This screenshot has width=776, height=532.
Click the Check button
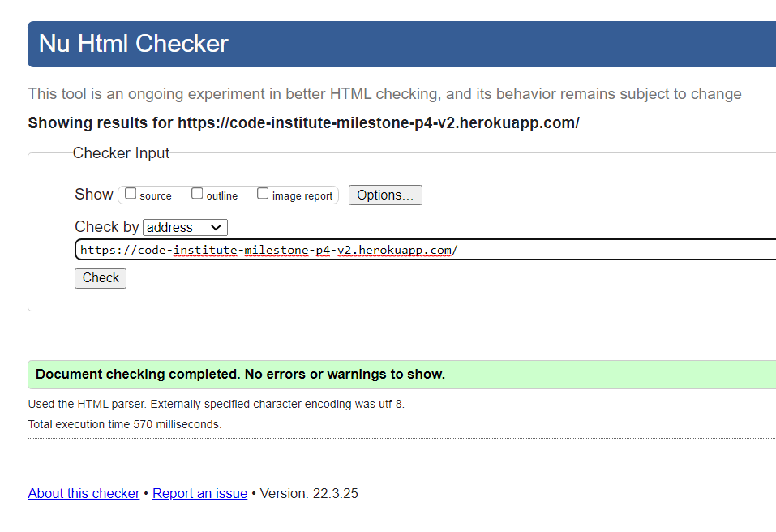[101, 278]
